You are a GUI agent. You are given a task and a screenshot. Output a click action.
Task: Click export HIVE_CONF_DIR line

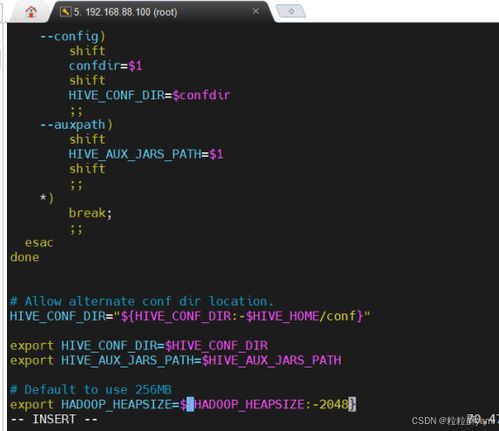coord(139,346)
